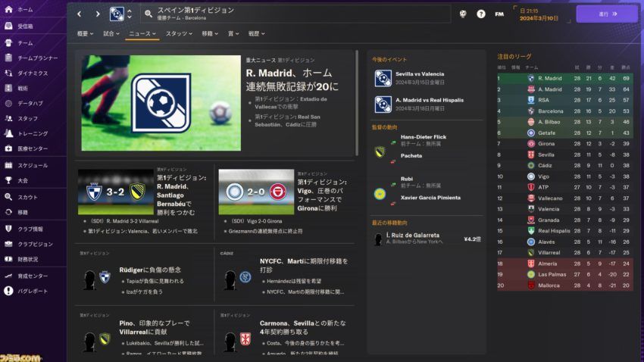Select Getafe in league table
Screen dimensions: 644x362
pos(564,133)
